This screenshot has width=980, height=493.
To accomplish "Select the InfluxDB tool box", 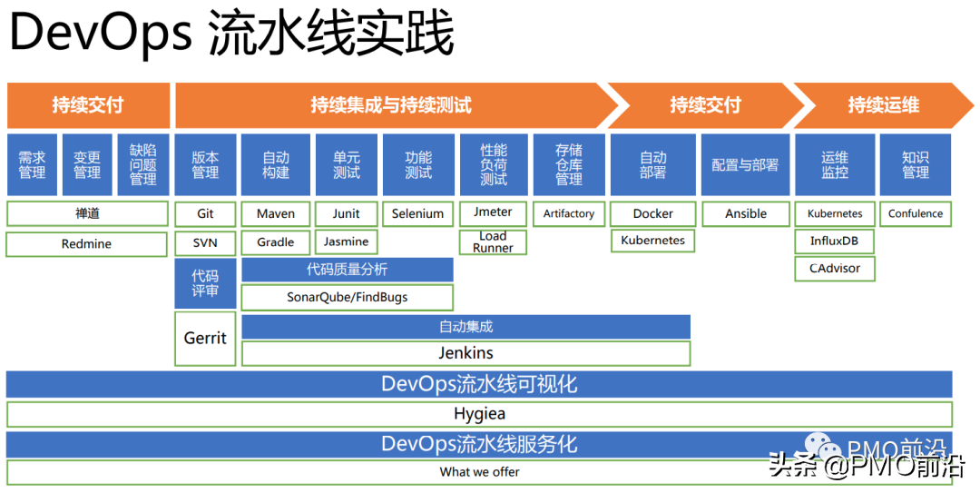I will point(835,241).
